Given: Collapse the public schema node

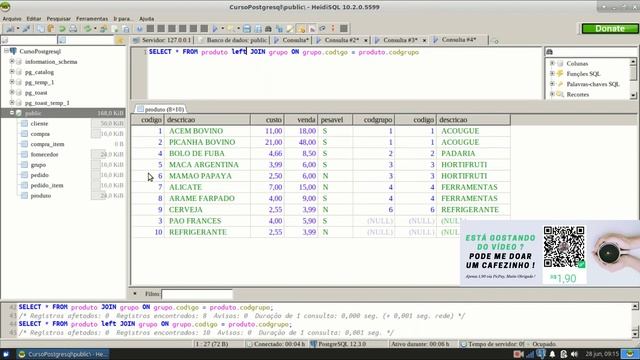Looking at the screenshot, I should point(12,113).
